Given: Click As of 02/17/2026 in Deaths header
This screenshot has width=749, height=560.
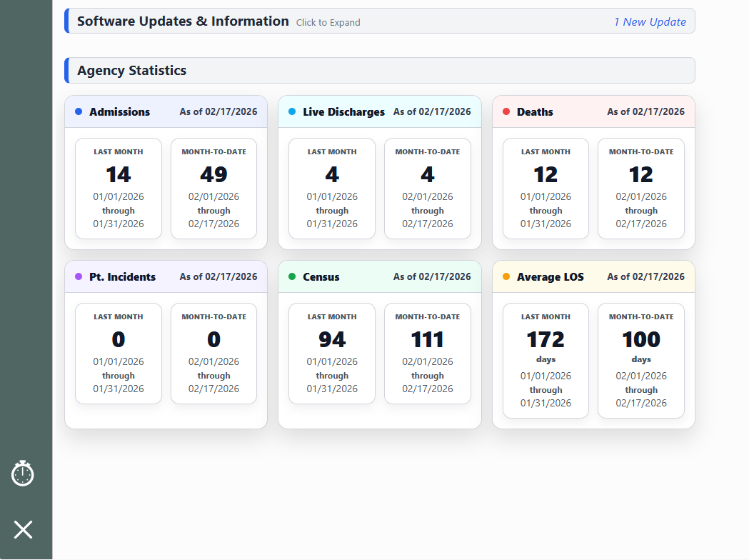Looking at the screenshot, I should [x=645, y=111].
